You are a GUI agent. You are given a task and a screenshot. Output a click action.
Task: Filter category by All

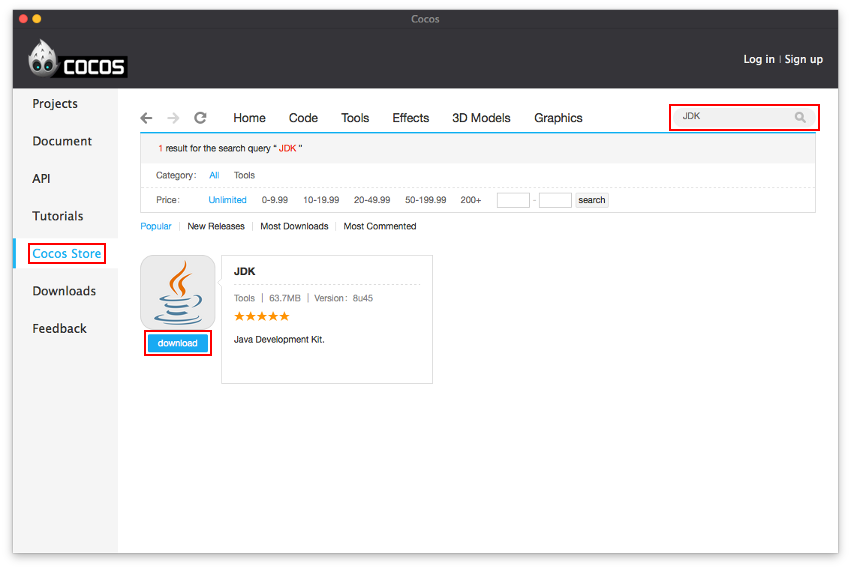(x=214, y=175)
